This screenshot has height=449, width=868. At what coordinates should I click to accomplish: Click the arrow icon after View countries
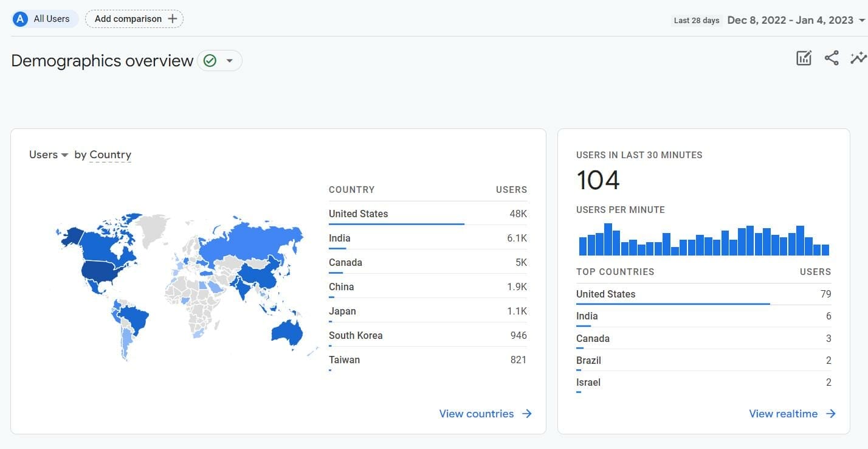pyautogui.click(x=527, y=414)
